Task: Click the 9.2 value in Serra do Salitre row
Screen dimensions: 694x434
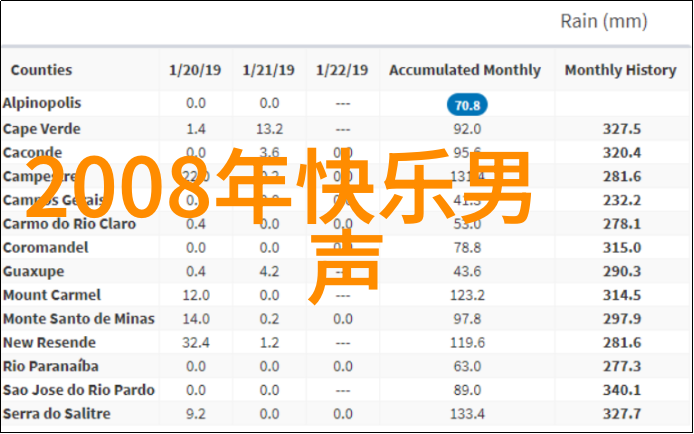Action: 196,414
